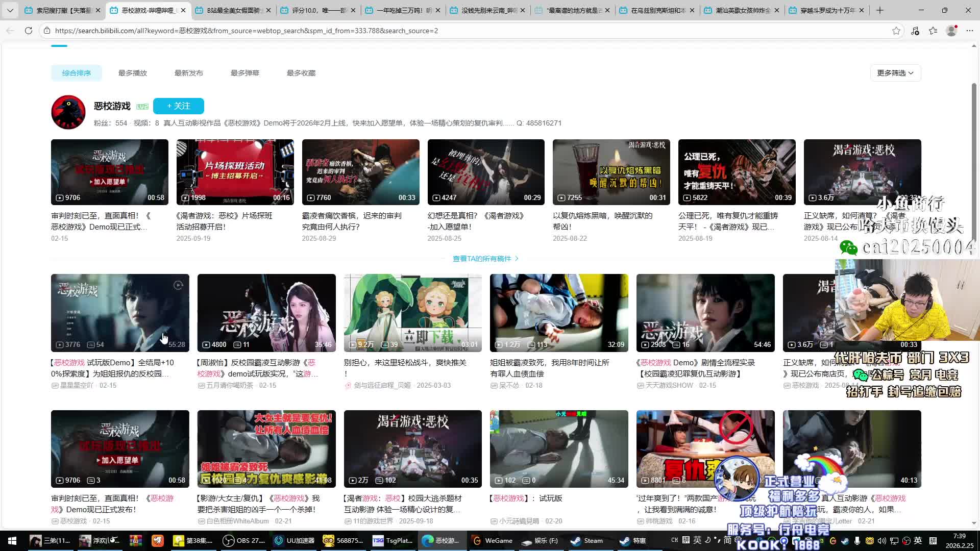Click the bookmark star in address bar
980x551 pixels.
coord(896,31)
